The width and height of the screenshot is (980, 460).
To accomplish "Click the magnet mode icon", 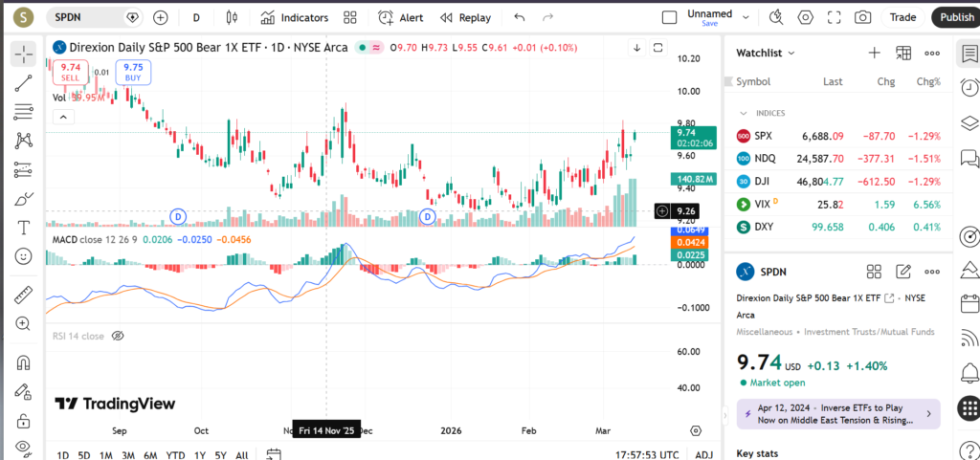I will (x=23, y=363).
